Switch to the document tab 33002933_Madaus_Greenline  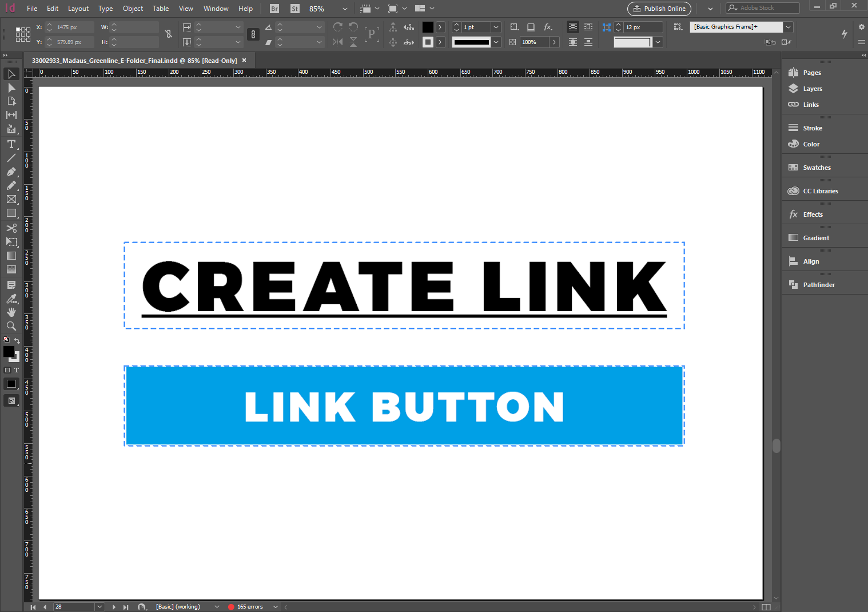(x=134, y=61)
